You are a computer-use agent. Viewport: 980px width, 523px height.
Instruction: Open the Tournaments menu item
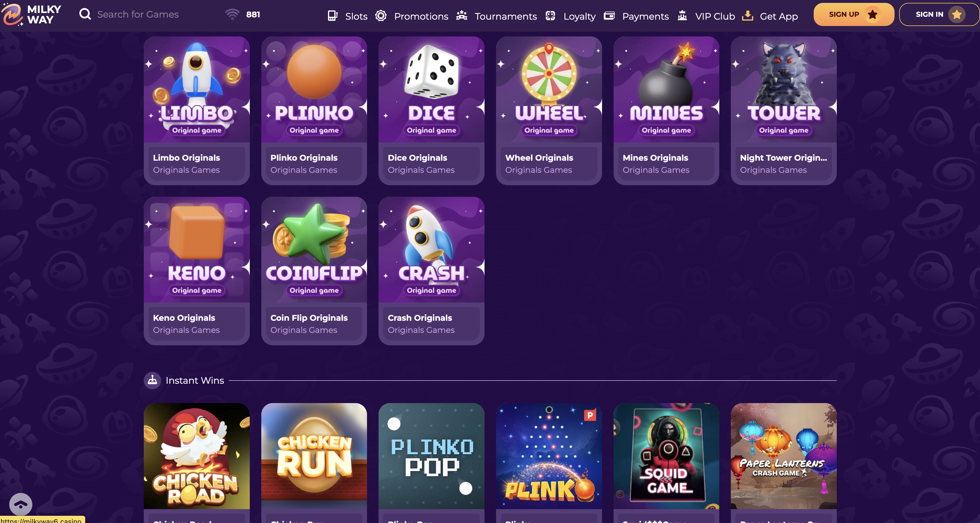506,16
